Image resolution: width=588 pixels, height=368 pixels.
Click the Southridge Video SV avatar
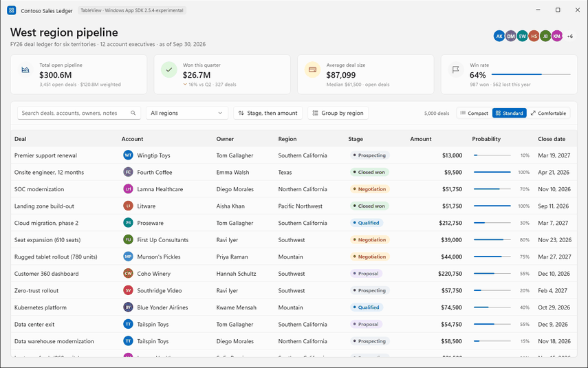128,290
